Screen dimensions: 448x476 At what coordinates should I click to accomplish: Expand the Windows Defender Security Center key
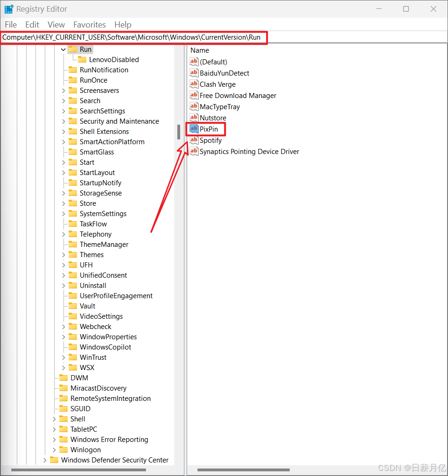click(x=45, y=460)
